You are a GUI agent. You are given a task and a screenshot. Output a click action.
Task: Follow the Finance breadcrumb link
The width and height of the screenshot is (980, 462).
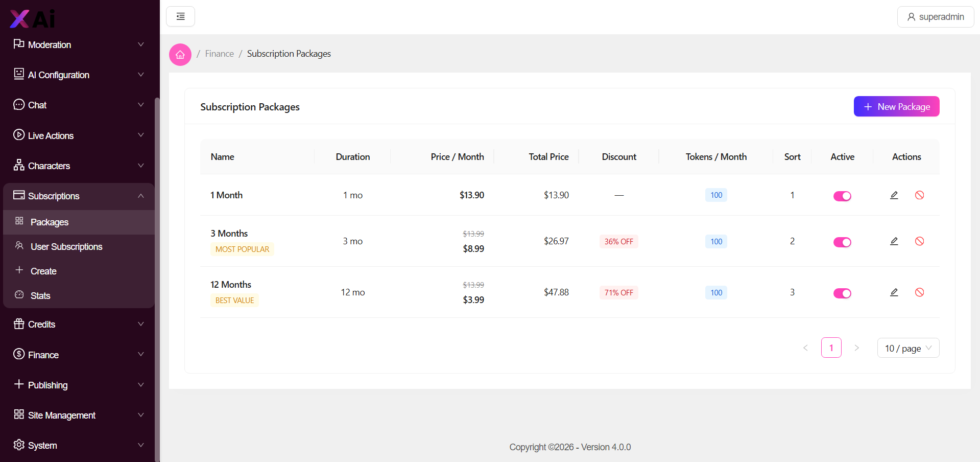(220, 54)
